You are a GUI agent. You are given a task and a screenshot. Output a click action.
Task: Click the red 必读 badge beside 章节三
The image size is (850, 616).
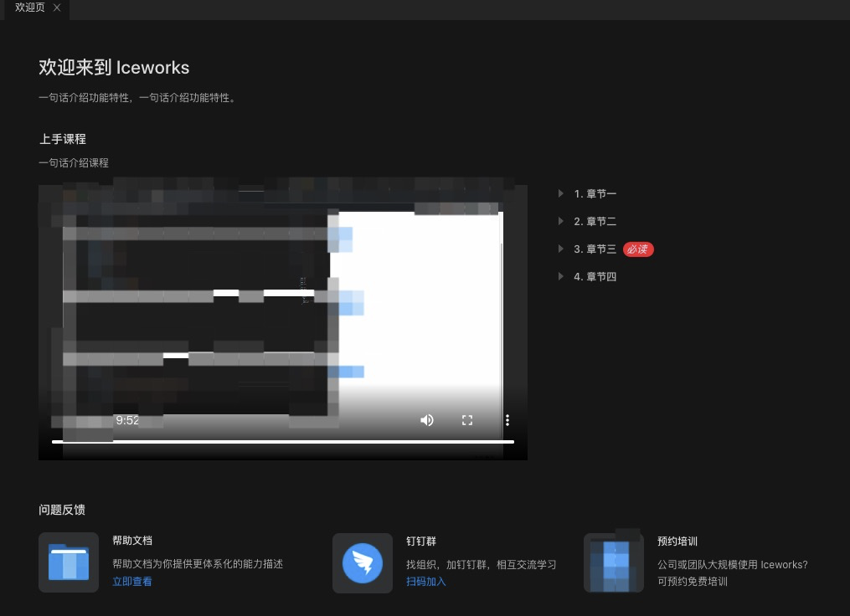[637, 249]
